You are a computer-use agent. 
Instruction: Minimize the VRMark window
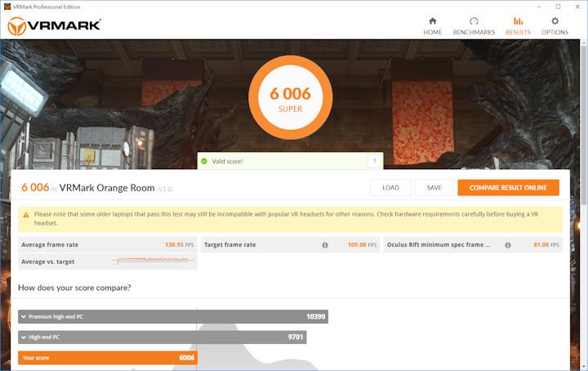tap(539, 7)
